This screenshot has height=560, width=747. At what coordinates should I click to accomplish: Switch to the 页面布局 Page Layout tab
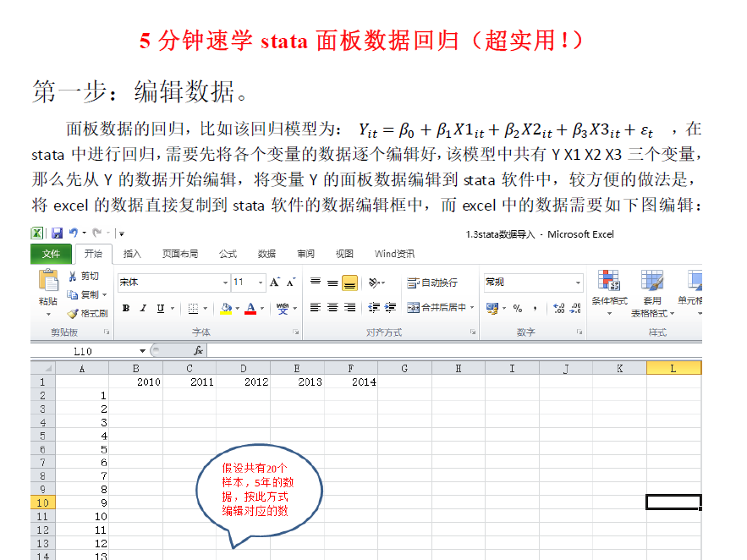180,254
